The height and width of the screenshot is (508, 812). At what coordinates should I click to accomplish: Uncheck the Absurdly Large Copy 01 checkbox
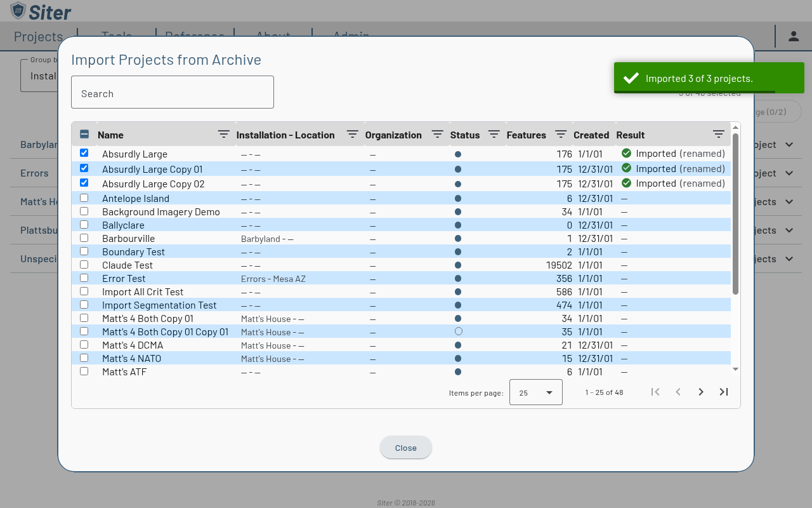84,168
